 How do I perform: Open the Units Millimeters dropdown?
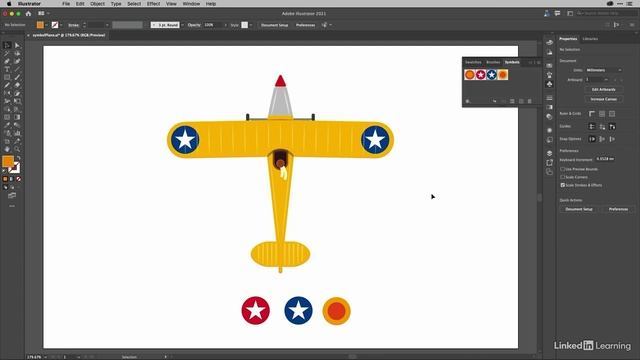[x=604, y=70]
